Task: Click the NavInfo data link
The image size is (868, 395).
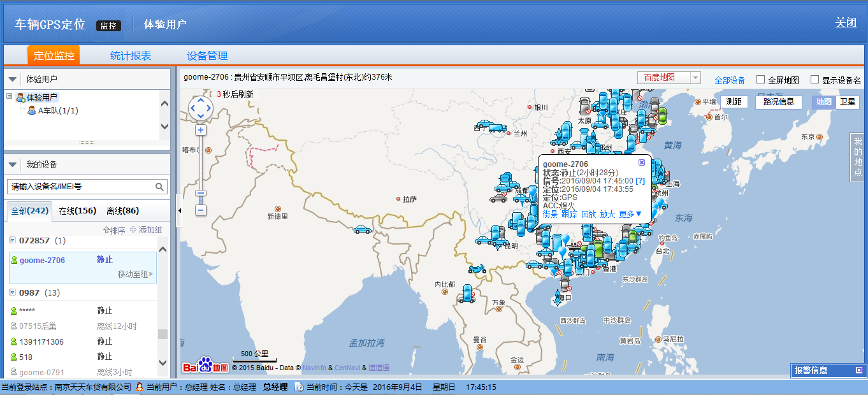Action: (314, 368)
